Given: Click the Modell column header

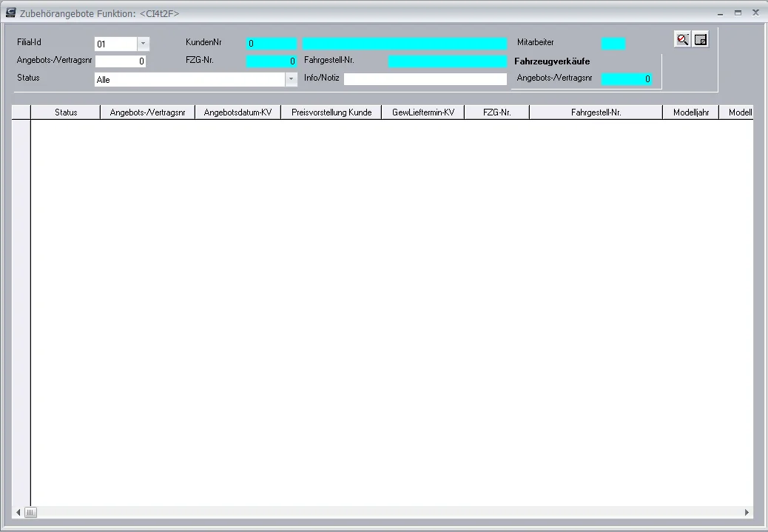Looking at the screenshot, I should point(737,112).
